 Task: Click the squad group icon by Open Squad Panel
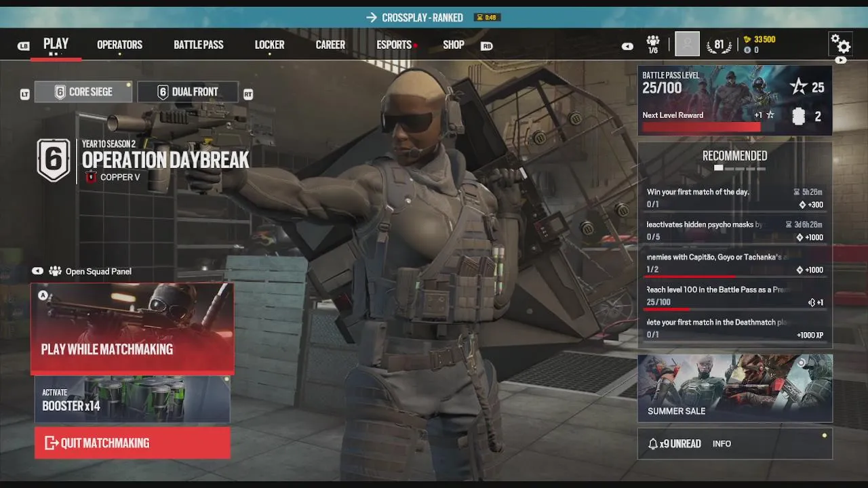click(55, 271)
